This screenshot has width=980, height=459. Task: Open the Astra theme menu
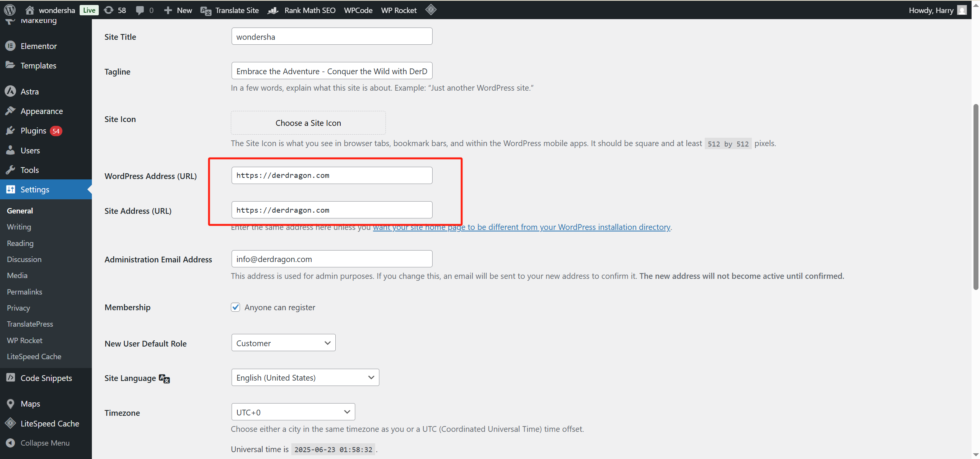[29, 91]
